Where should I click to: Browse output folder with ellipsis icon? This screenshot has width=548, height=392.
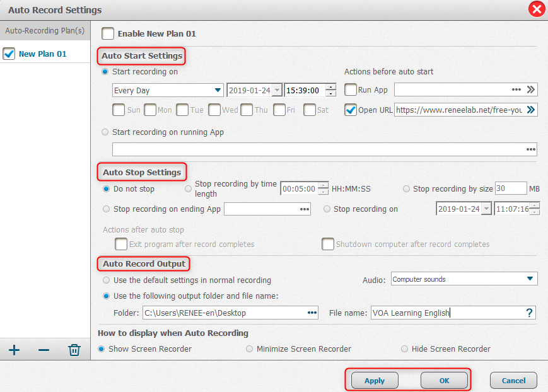point(312,313)
